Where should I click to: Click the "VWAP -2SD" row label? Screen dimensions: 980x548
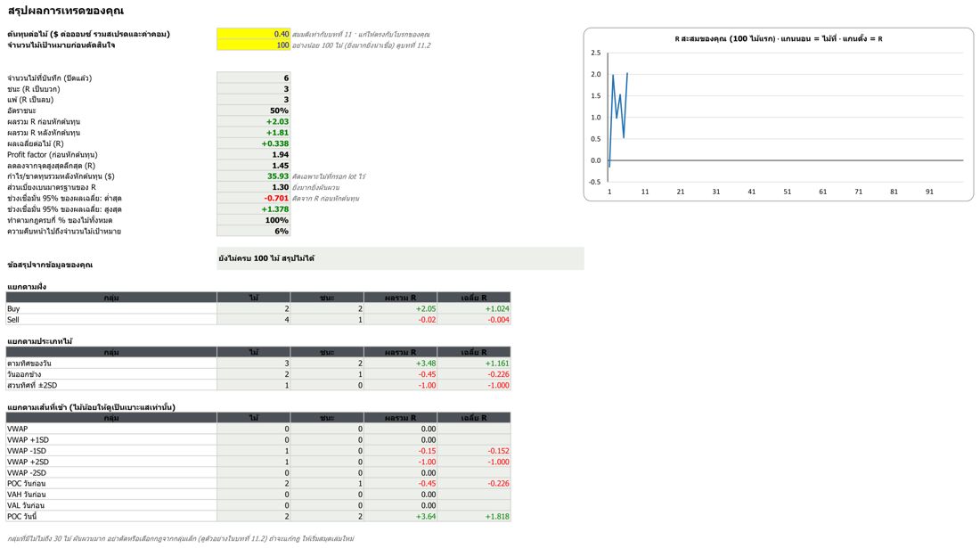tap(111, 472)
